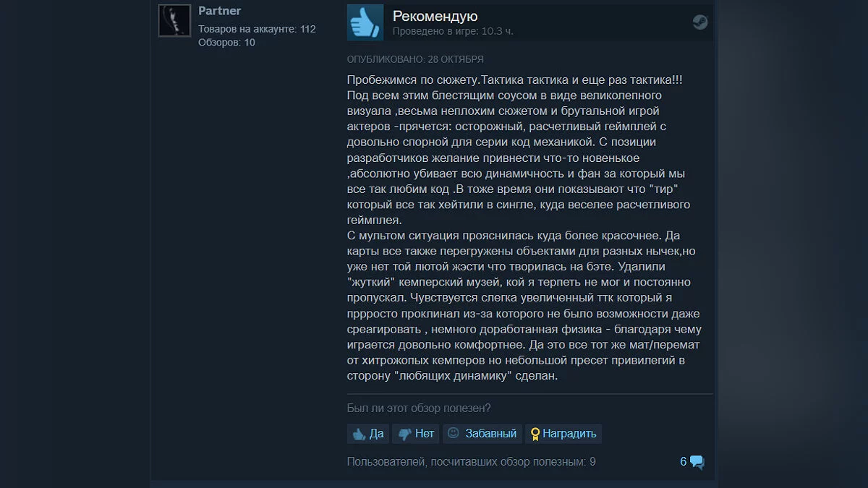Click the smiley face icon beside Забавный
This screenshot has height=488, width=868.
pos(454,433)
